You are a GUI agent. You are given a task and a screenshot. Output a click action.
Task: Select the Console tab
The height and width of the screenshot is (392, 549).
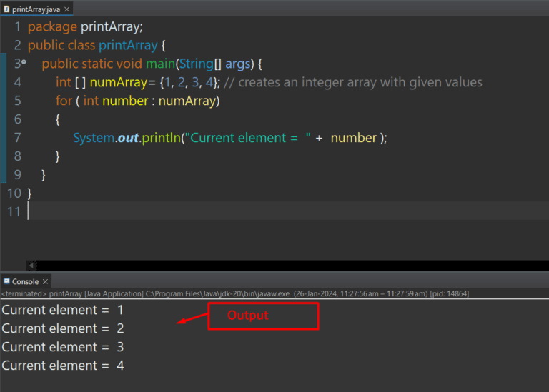click(x=25, y=281)
